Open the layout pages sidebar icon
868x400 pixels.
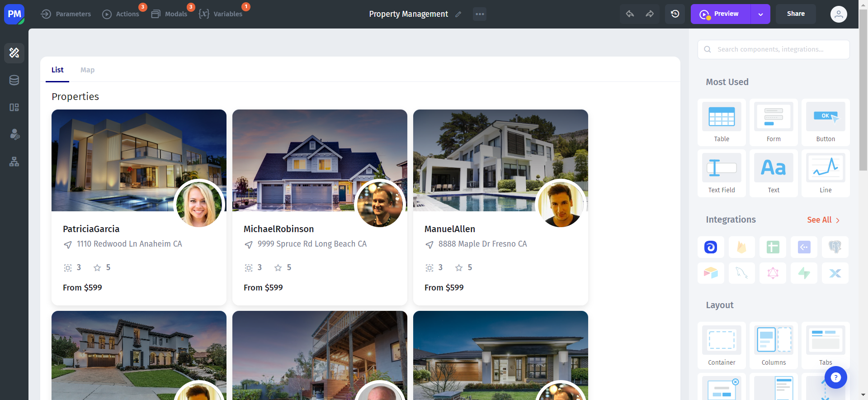click(14, 107)
